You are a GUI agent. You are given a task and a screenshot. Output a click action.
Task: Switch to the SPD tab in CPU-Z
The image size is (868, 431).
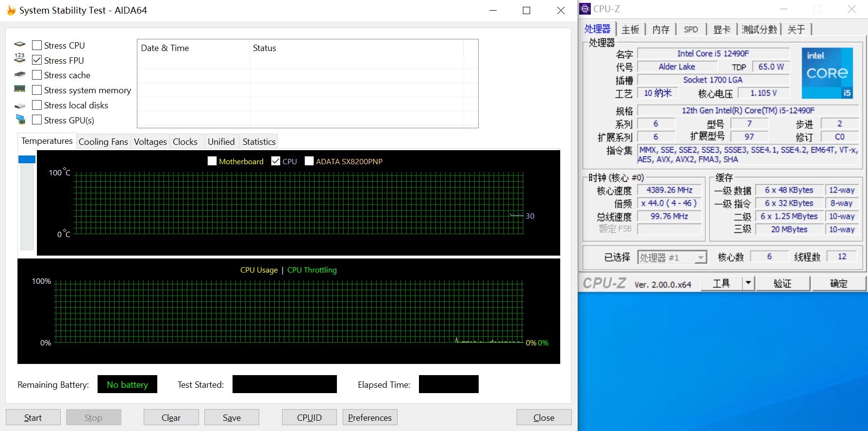(x=691, y=29)
